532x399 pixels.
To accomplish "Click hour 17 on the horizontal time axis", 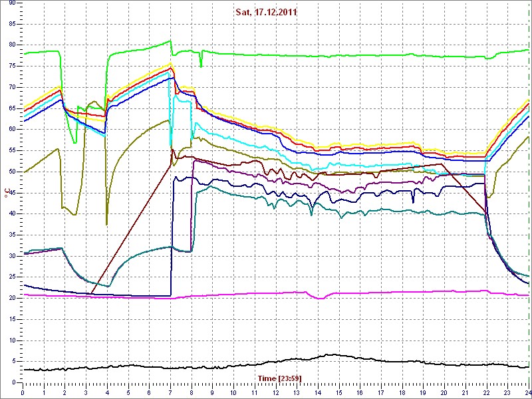I will [x=381, y=392].
